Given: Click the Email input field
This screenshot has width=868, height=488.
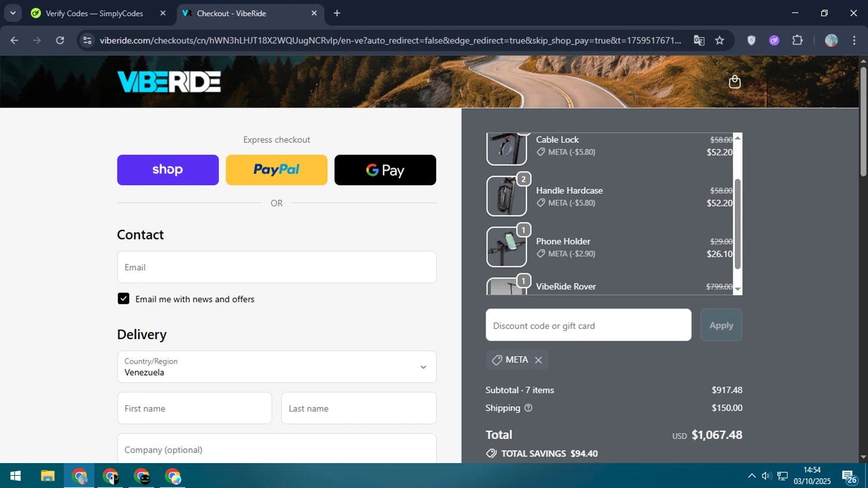Looking at the screenshot, I should pyautogui.click(x=277, y=267).
